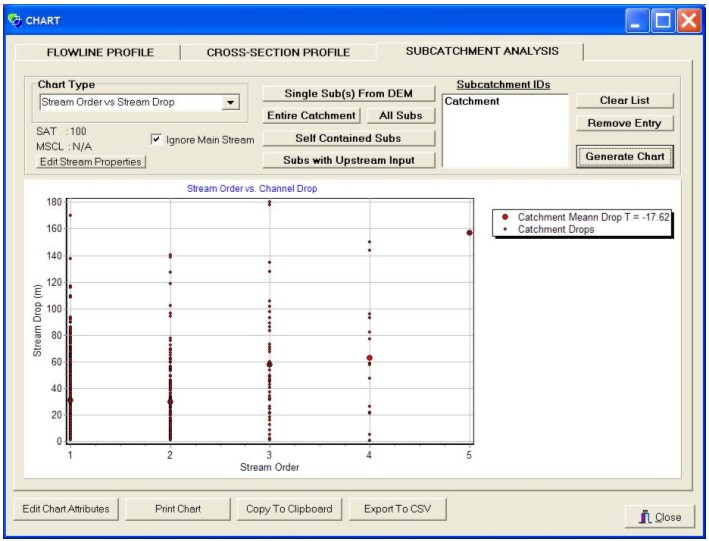Click the CHART window title bar icon
This screenshot has height=541, width=709.
pos(14,18)
